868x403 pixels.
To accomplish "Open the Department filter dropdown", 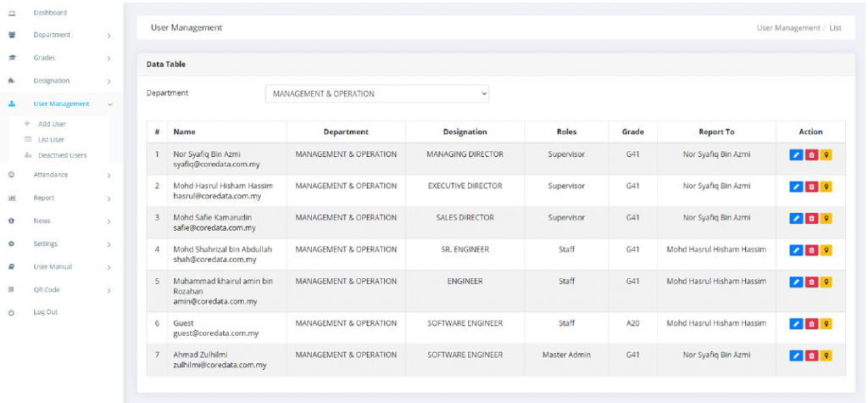I will [x=376, y=94].
